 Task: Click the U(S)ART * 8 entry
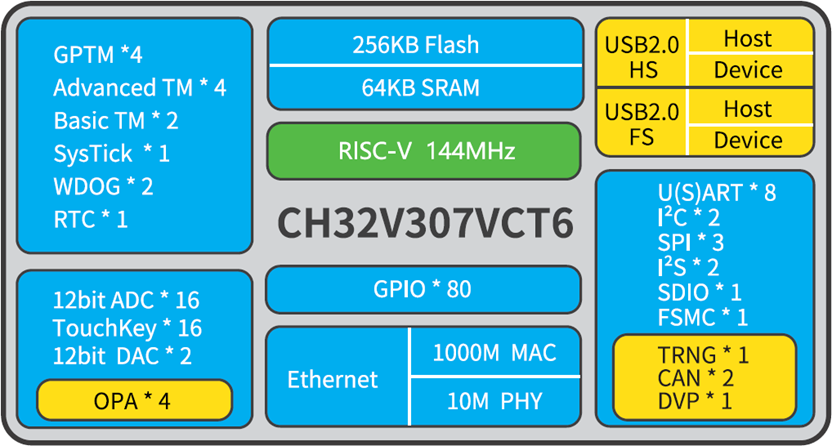click(717, 193)
